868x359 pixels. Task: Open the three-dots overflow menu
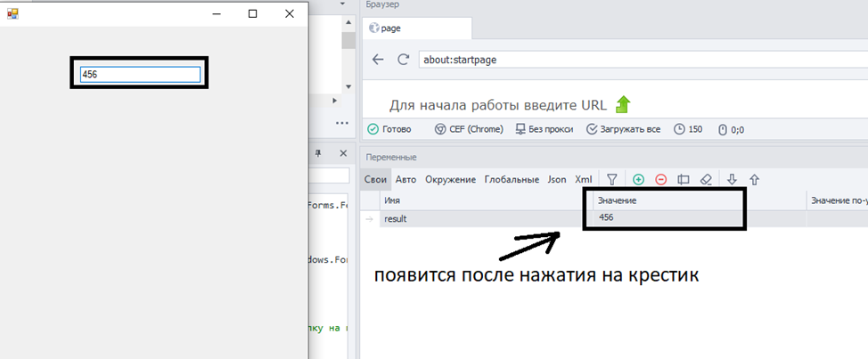pos(341,123)
